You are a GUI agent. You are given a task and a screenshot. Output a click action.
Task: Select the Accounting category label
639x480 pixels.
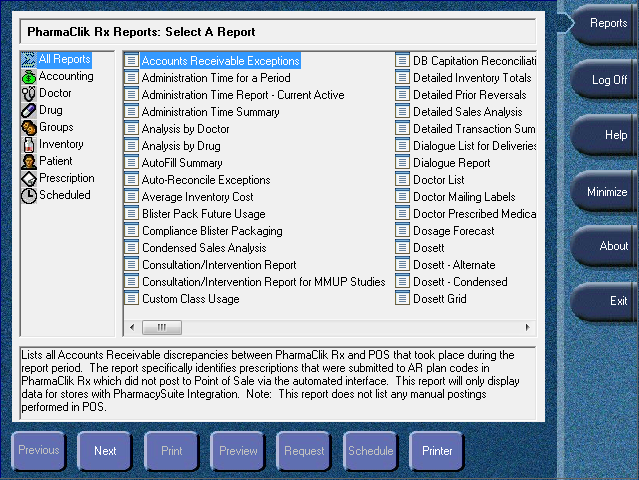click(66, 76)
